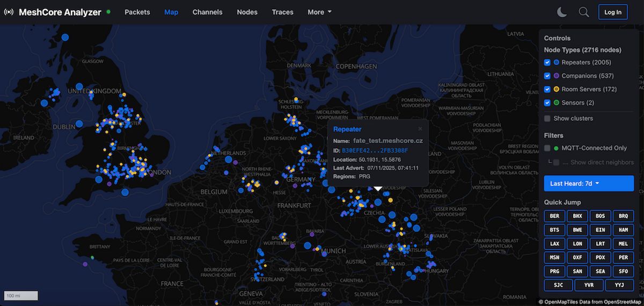Jump to LRT region
Screen dimensions: 644x306
[600, 244]
